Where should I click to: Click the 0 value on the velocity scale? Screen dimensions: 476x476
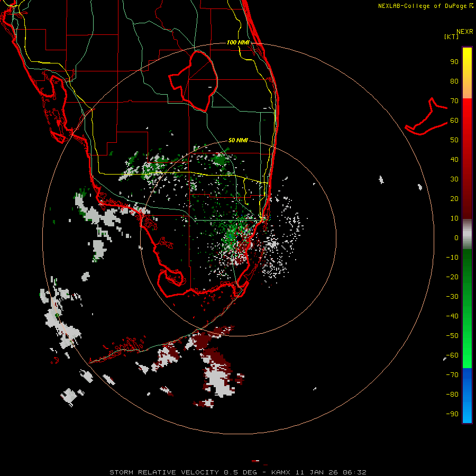pos(456,237)
